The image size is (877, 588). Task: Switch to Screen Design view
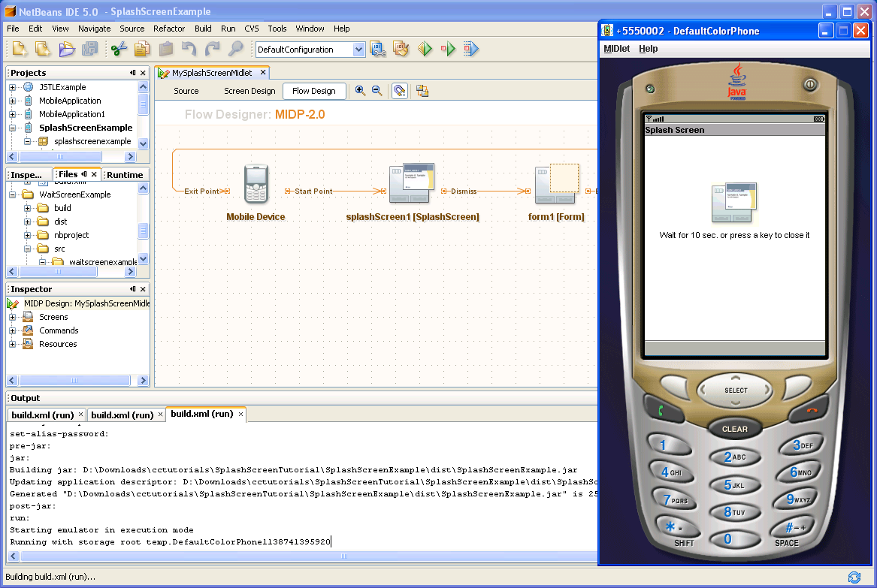point(250,91)
